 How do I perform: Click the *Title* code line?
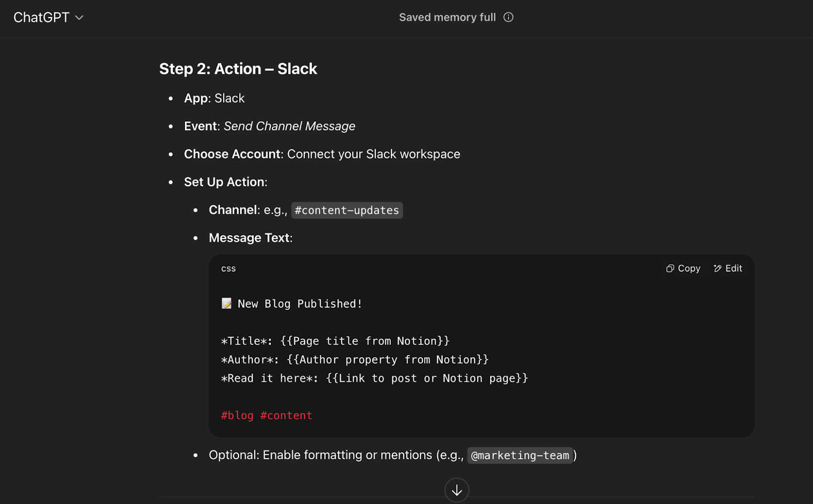[x=335, y=341]
